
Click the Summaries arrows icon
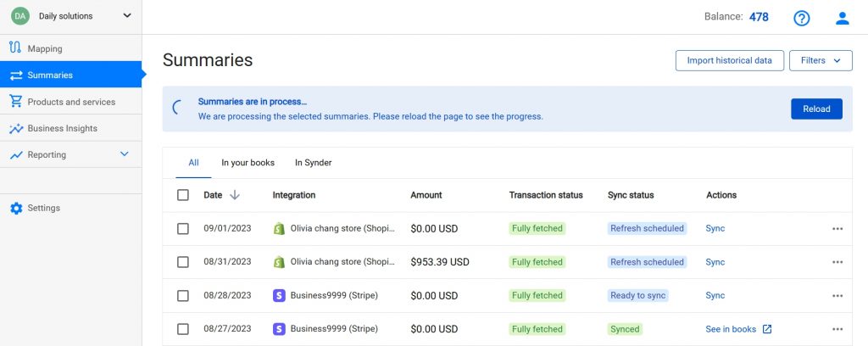pos(16,75)
